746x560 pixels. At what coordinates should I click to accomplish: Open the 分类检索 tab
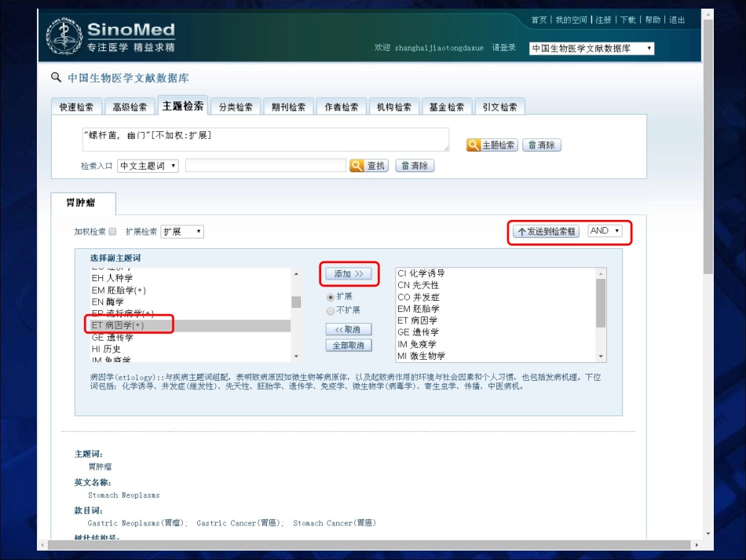[236, 107]
